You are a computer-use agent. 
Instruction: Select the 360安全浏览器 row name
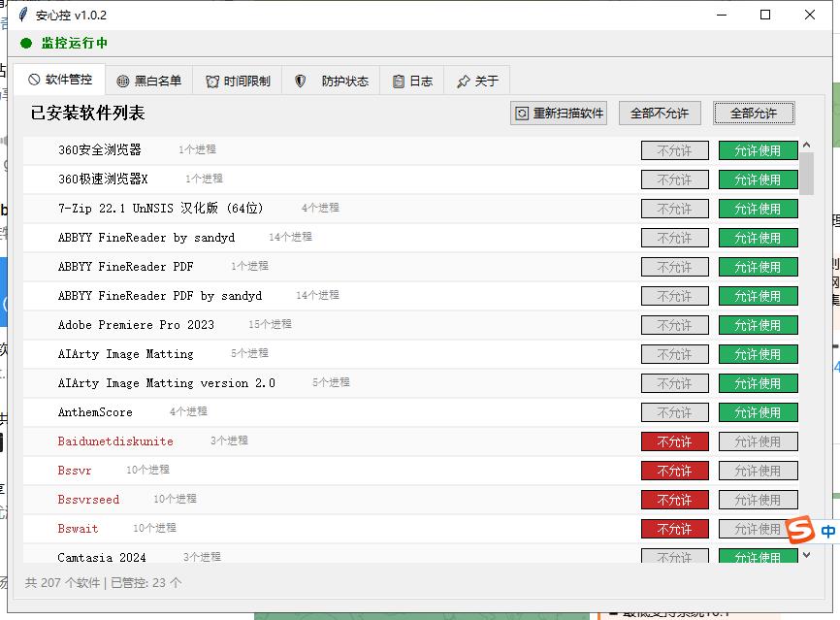tap(100, 150)
